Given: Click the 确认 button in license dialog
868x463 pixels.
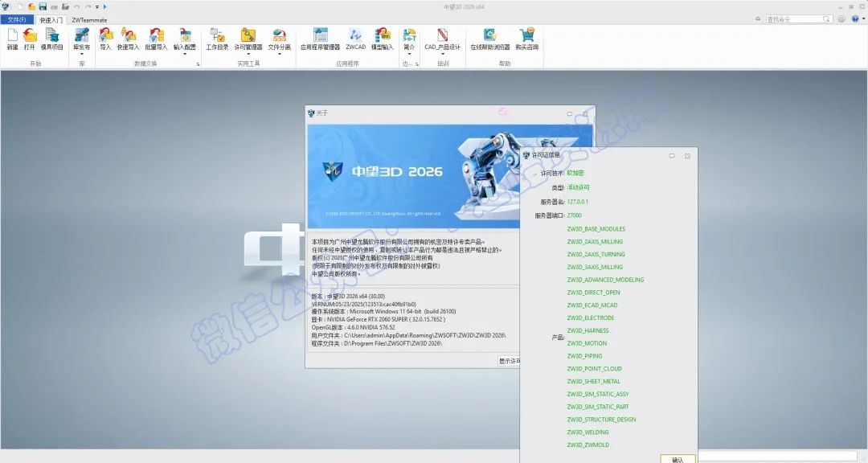Looking at the screenshot, I should tap(678, 459).
